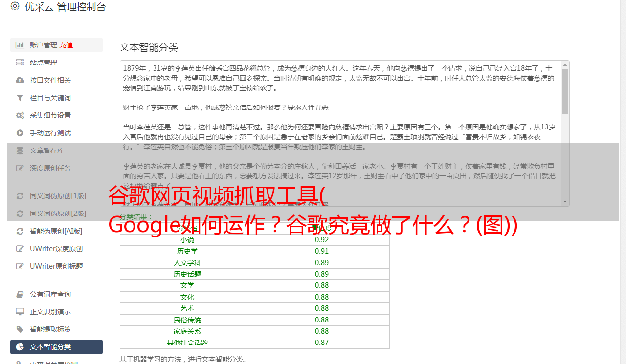This screenshot has width=626, height=364.
Task: Click the 小说 category cell
Action: pyautogui.click(x=187, y=240)
